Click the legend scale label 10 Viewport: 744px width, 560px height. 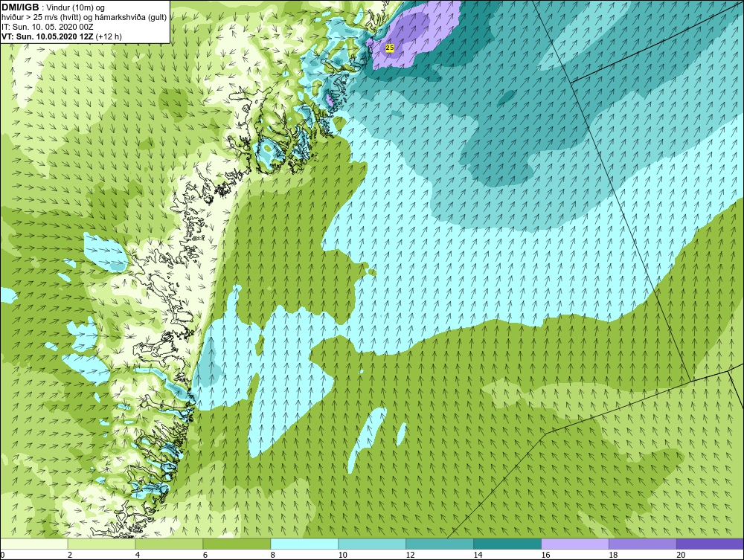point(342,555)
